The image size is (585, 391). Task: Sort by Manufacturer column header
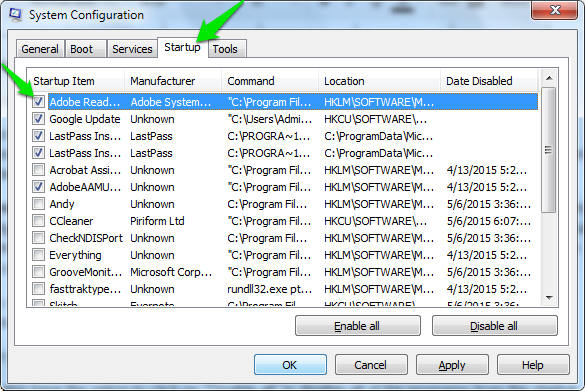173,81
